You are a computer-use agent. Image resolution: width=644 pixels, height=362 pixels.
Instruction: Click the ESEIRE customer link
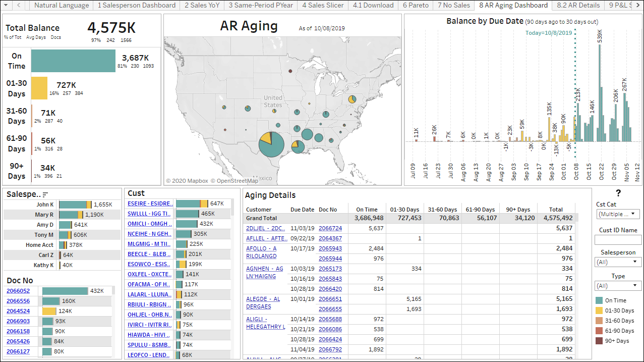(150, 203)
